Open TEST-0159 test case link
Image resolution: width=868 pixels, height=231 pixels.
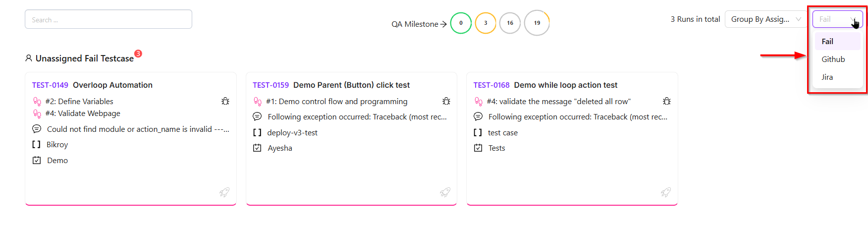271,85
